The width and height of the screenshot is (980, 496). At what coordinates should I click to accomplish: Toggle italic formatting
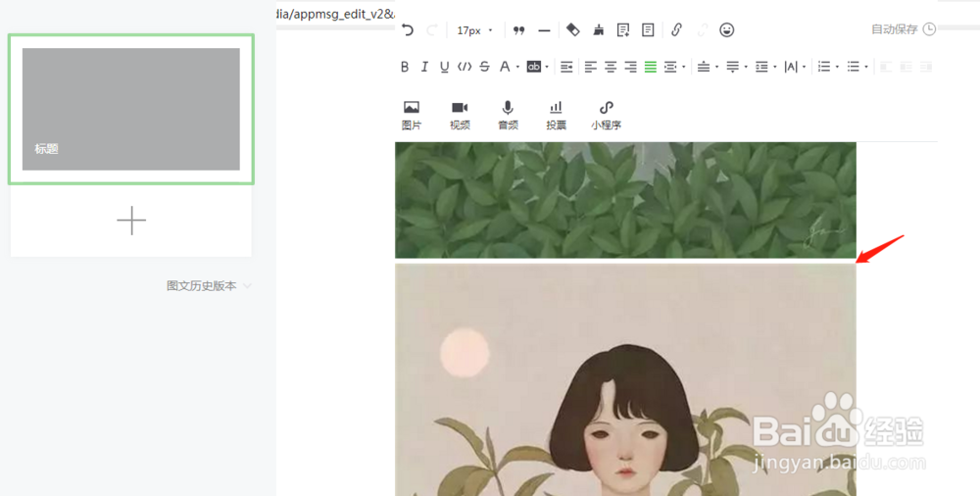pyautogui.click(x=424, y=67)
